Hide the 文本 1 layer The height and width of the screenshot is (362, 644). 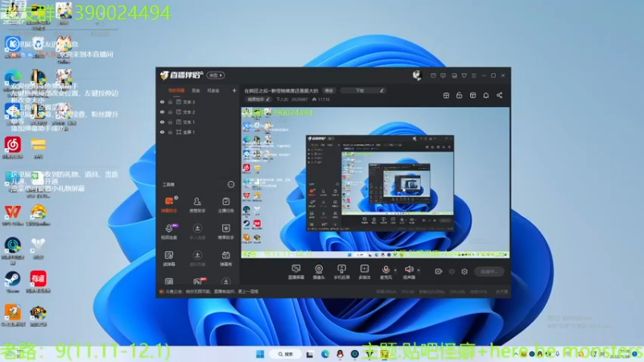pos(162,122)
